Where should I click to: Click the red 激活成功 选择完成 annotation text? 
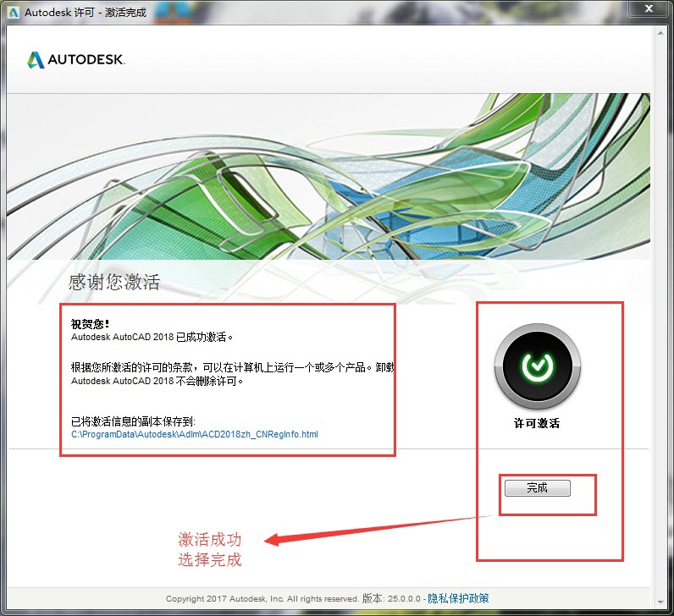pyautogui.click(x=209, y=549)
